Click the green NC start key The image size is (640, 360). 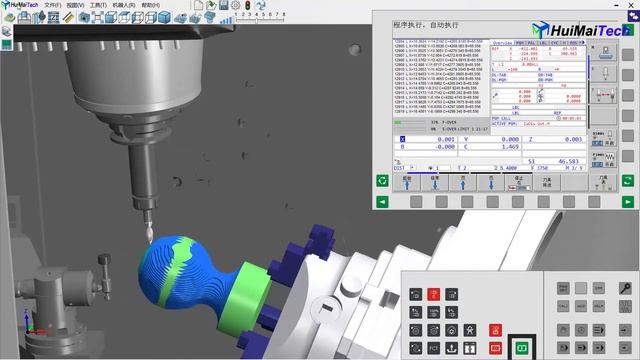tap(522, 348)
